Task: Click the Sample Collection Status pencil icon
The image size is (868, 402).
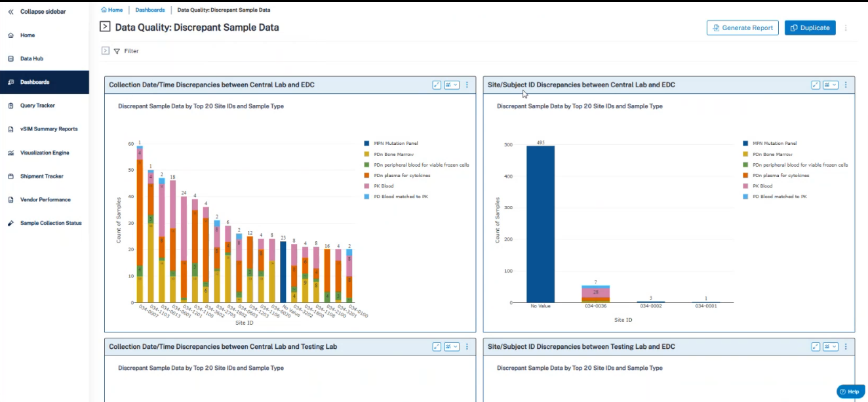Action: [x=10, y=224]
